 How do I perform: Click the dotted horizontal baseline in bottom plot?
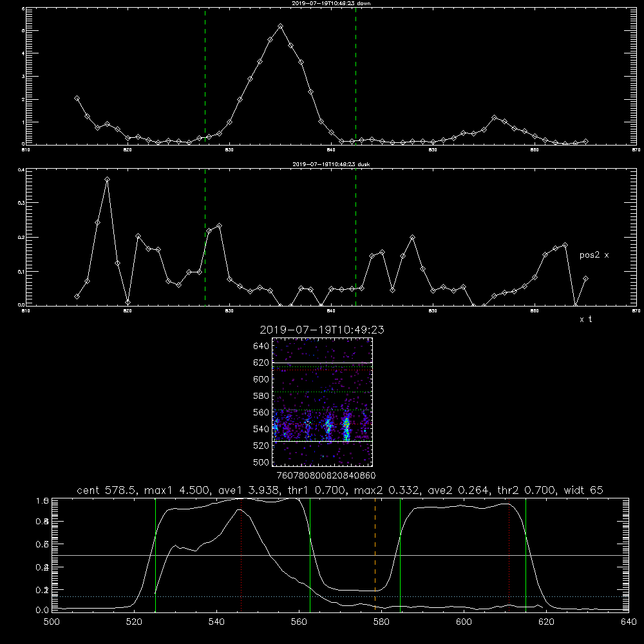[x=340, y=596]
